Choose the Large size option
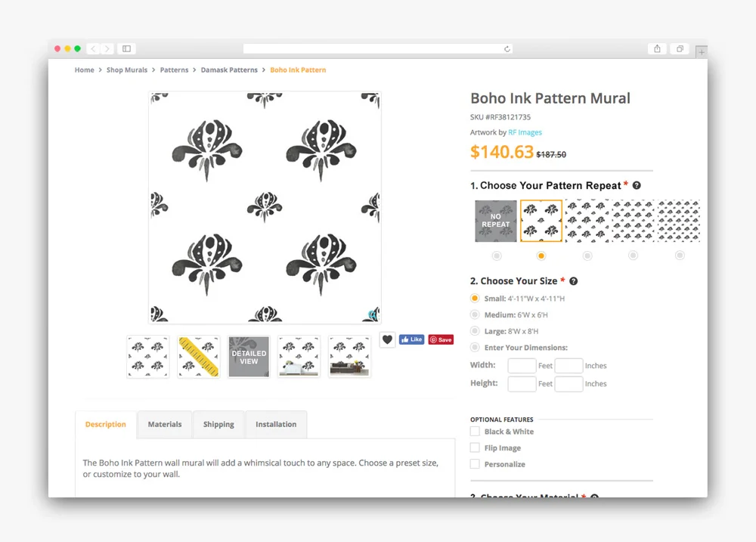756x542 pixels. 475,331
